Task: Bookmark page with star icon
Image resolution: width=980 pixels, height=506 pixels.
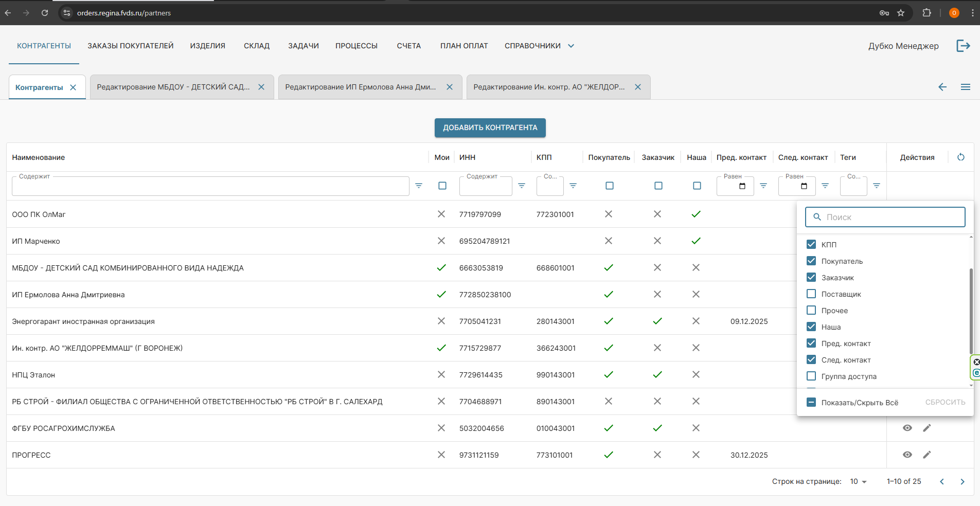Action: pyautogui.click(x=900, y=13)
